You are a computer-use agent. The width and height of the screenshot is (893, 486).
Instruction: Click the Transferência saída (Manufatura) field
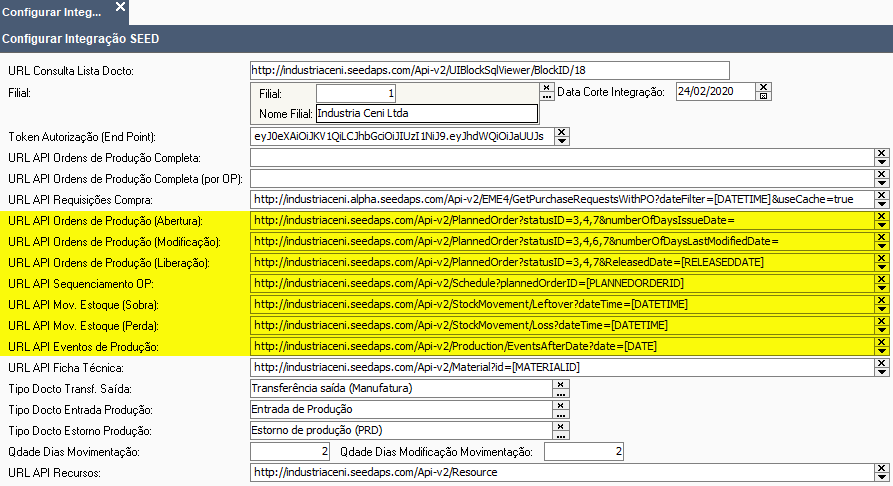[401, 389]
